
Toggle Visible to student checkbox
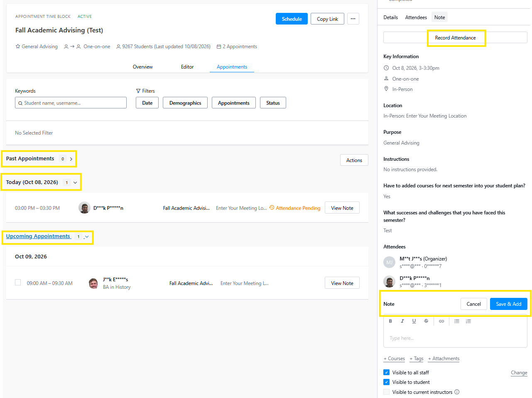click(x=387, y=382)
